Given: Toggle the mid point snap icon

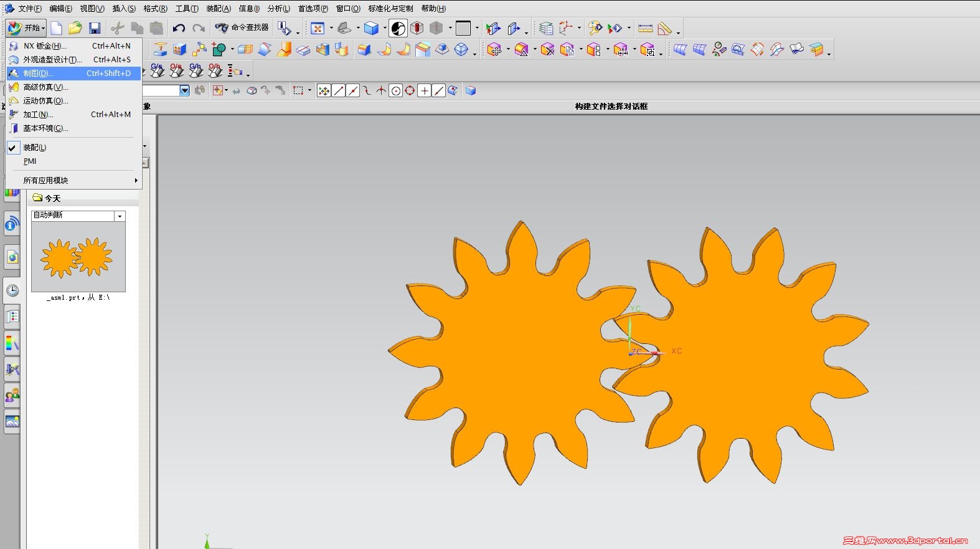Looking at the screenshot, I should coord(353,91).
